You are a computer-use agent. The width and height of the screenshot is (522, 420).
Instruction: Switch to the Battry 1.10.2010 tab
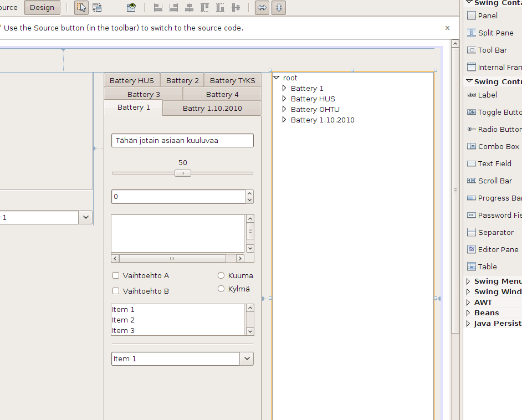tap(212, 108)
